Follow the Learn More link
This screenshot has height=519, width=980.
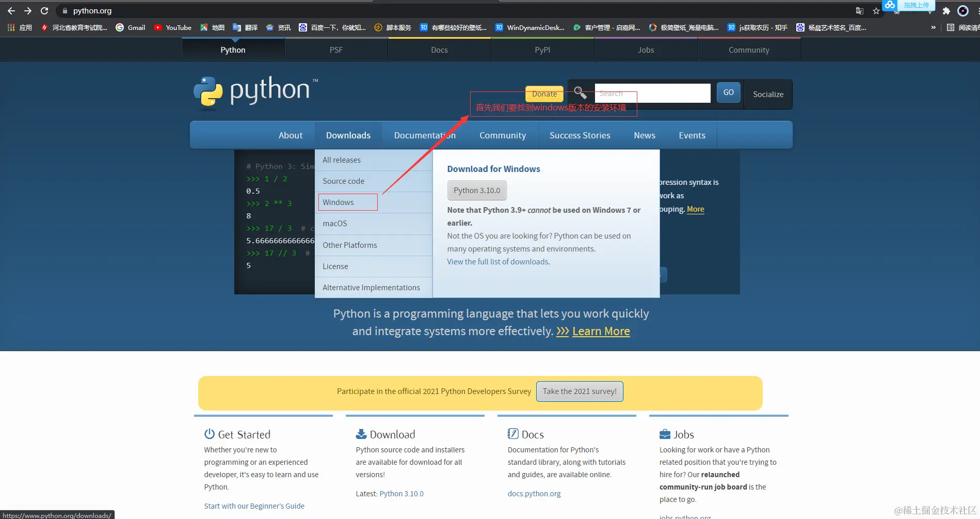click(x=601, y=332)
